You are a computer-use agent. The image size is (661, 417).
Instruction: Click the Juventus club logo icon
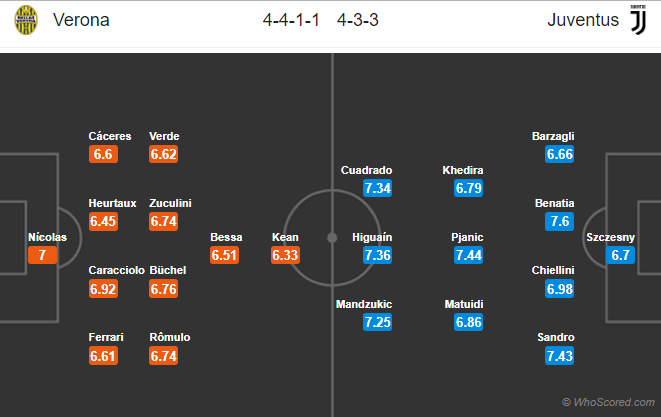click(637, 21)
